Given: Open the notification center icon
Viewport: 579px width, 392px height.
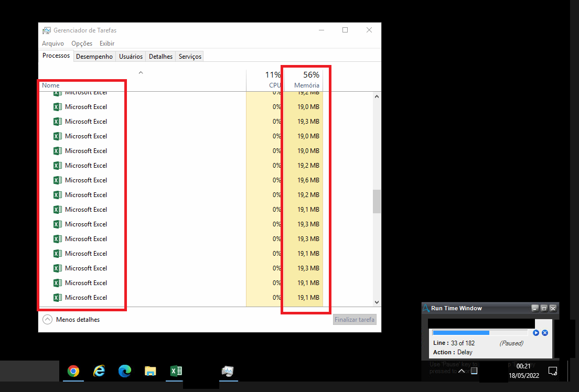Looking at the screenshot, I should [553, 371].
